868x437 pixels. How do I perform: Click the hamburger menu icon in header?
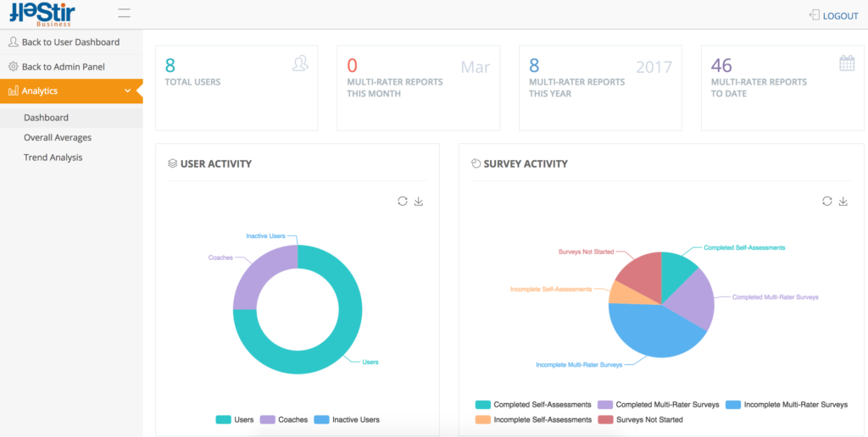(124, 14)
